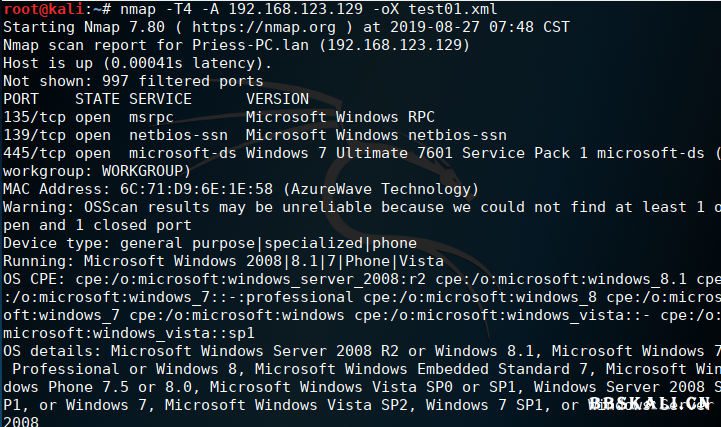The width and height of the screenshot is (721, 427).
Task: Select the 135/tcp port entry
Action: coord(30,117)
